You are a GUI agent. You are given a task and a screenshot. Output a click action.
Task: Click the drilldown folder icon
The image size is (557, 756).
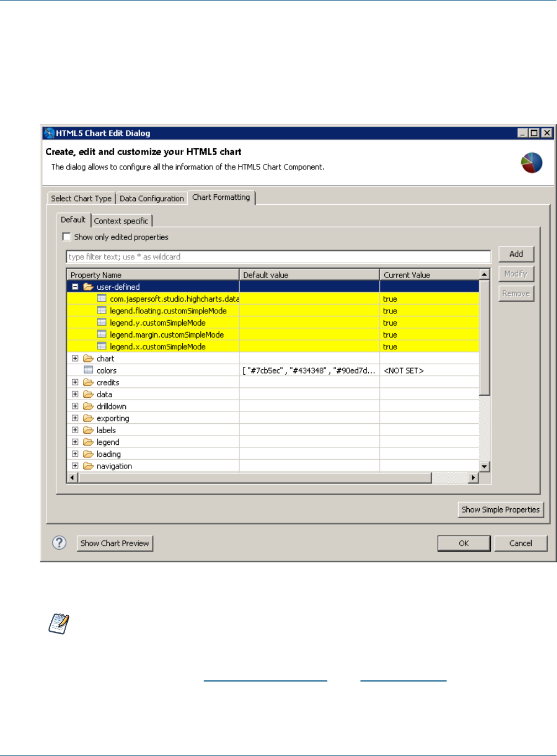pyautogui.click(x=88, y=406)
